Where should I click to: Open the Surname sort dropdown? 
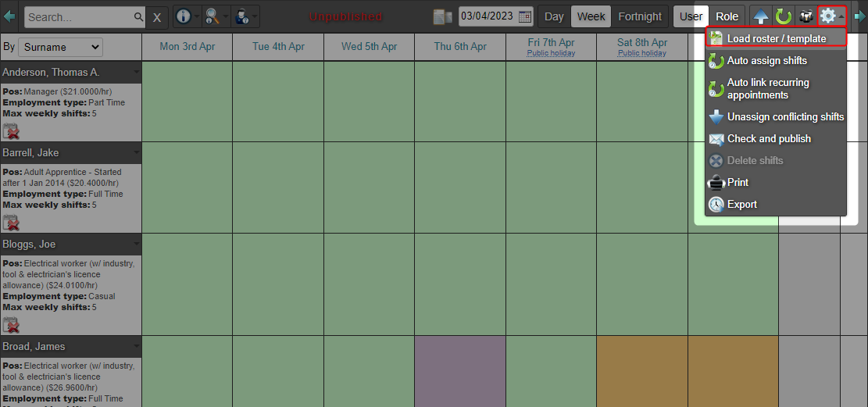pyautogui.click(x=60, y=48)
